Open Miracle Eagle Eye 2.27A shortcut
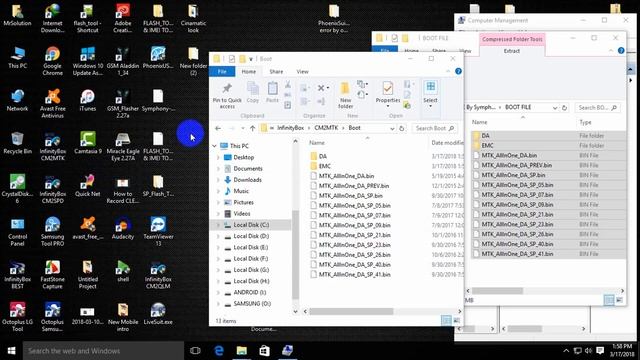This screenshot has width=640, height=360. pos(122,147)
